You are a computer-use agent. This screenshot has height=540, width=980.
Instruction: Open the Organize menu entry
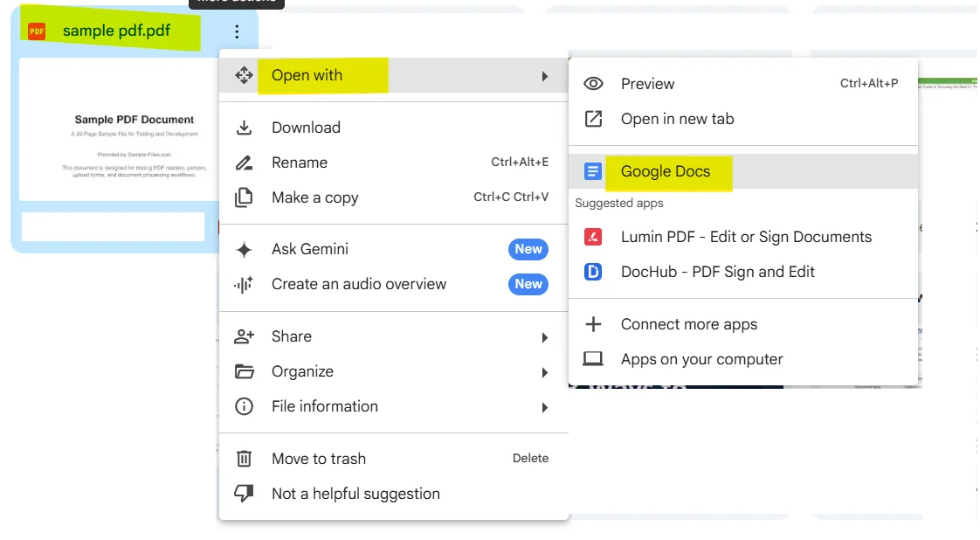394,371
